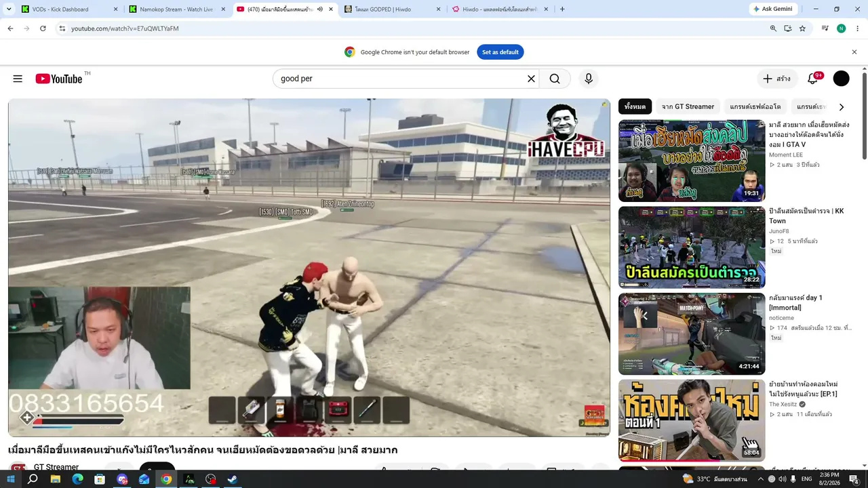
Task: Open media controls in Chrome toolbar
Action: (825, 28)
